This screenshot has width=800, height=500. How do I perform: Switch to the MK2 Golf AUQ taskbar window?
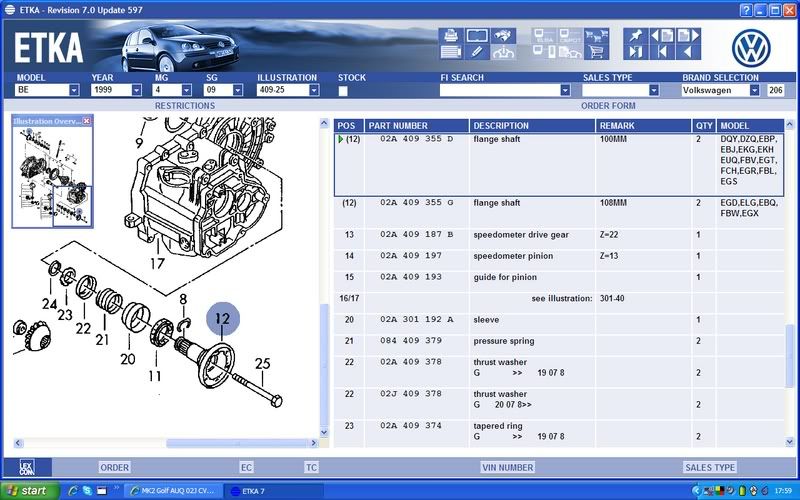173,491
